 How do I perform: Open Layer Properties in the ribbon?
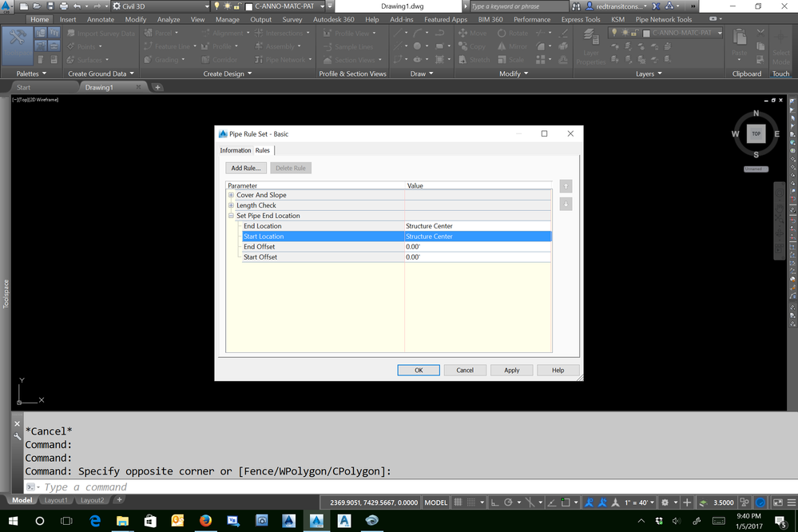tap(591, 47)
